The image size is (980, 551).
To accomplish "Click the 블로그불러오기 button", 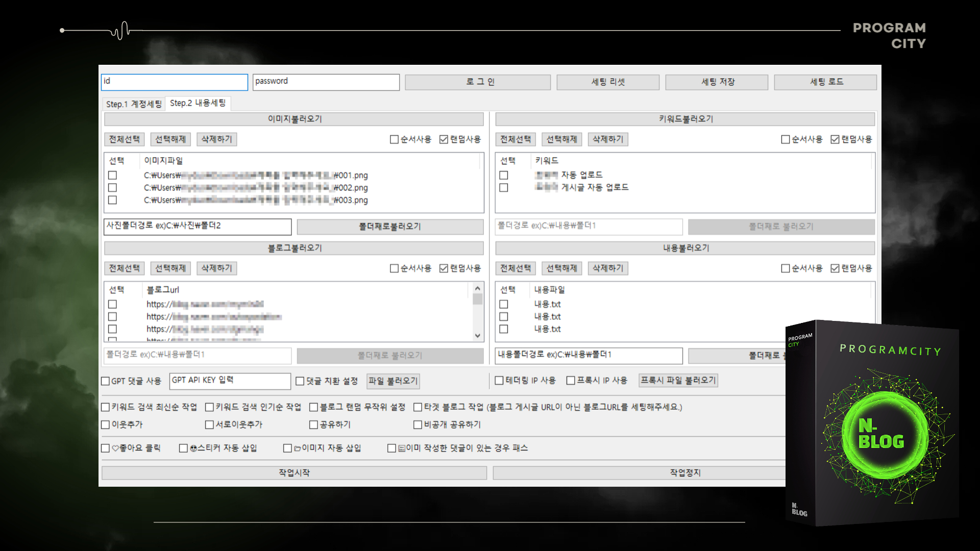I will pos(294,248).
